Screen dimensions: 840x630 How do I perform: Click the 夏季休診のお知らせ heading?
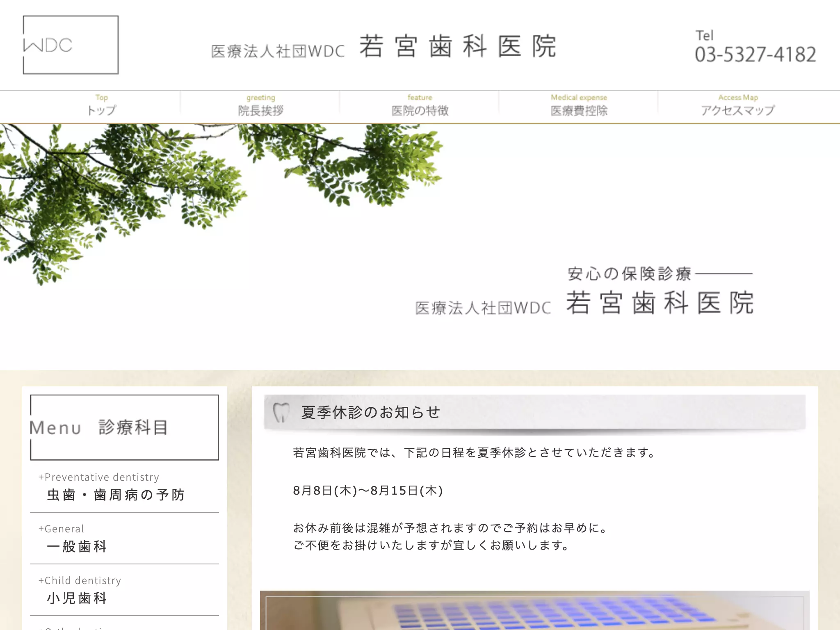(x=371, y=412)
